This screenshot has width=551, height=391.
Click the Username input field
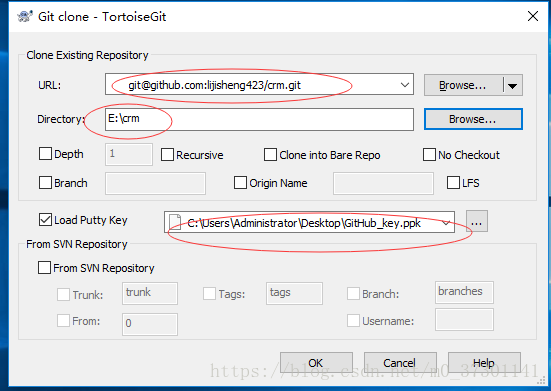tap(464, 319)
